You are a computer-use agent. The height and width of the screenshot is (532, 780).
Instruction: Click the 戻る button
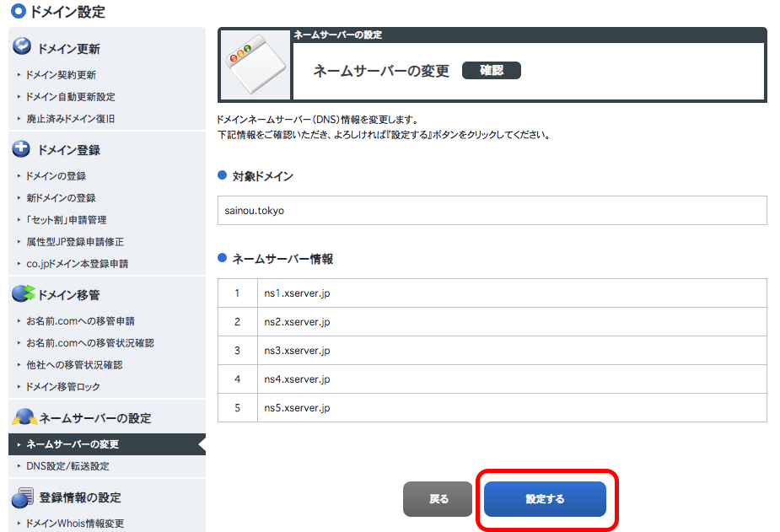[438, 498]
